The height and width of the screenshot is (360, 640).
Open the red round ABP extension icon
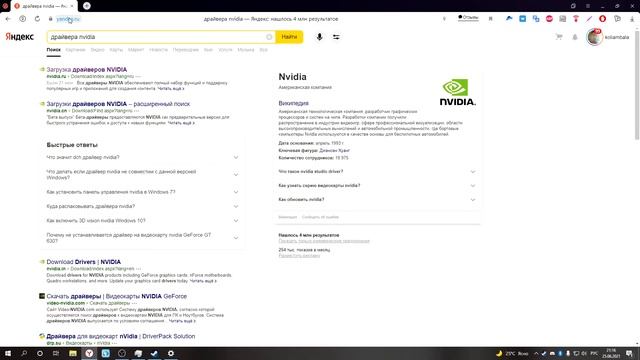click(x=549, y=19)
